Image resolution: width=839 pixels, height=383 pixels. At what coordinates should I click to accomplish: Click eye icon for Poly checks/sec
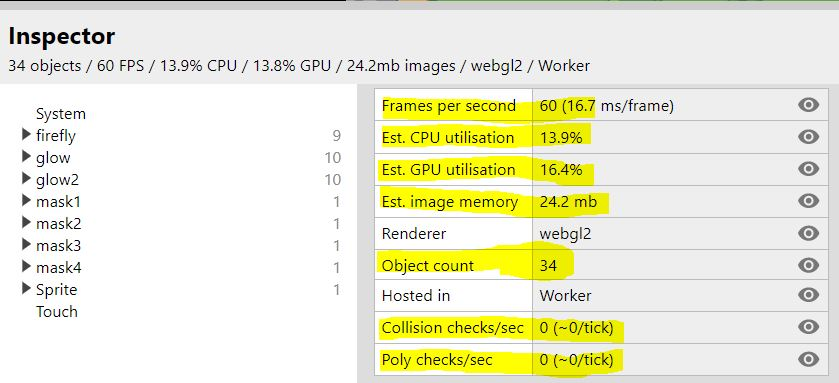808,359
